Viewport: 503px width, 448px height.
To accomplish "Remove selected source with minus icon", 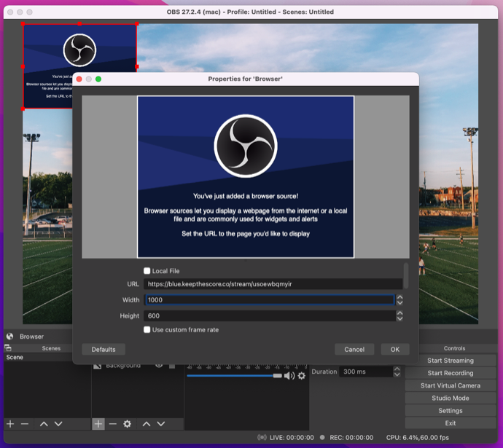I will pyautogui.click(x=112, y=424).
